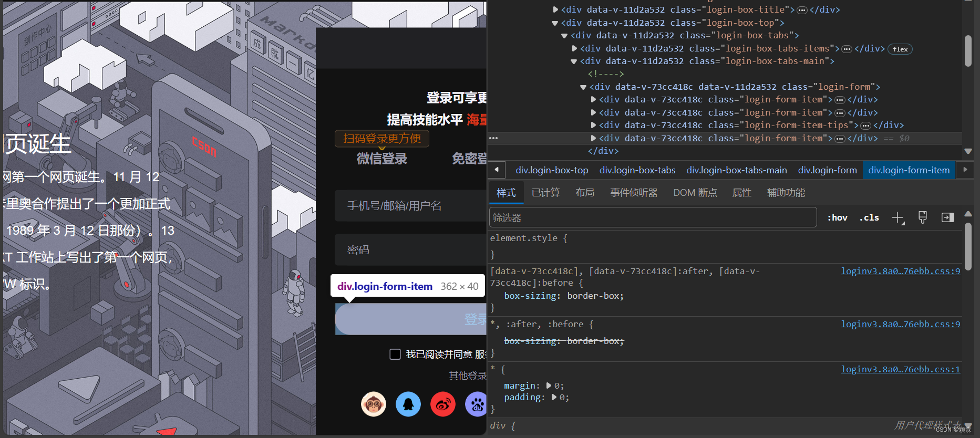Collapse the login-box-top div node

click(555, 23)
